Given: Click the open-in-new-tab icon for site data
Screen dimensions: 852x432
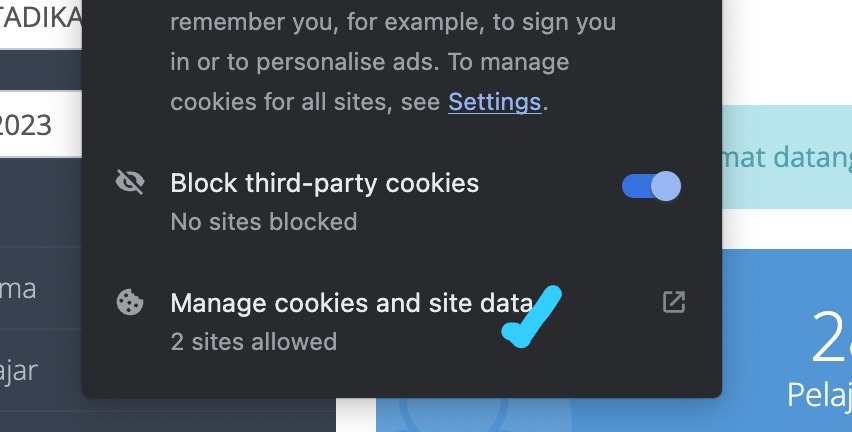Looking at the screenshot, I should coord(674,302).
